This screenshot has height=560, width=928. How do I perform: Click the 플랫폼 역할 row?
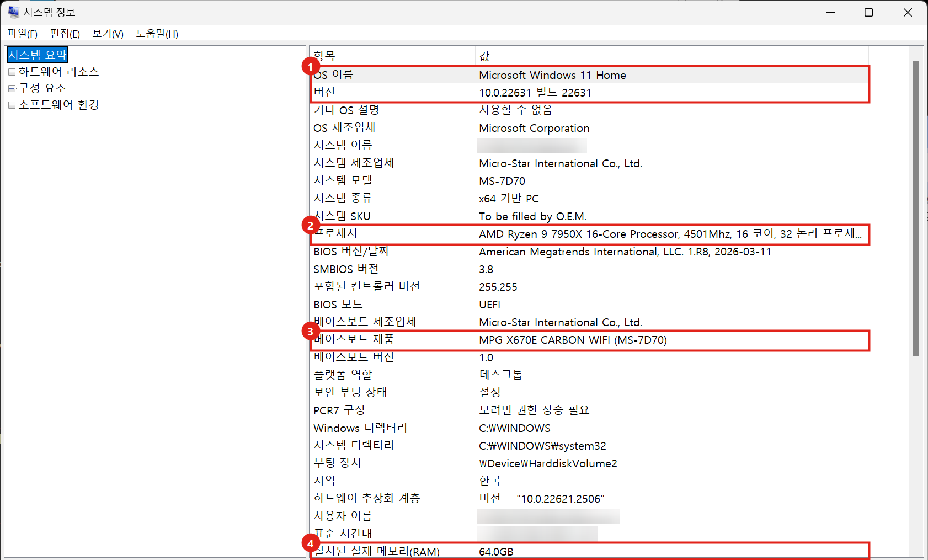pos(589,375)
